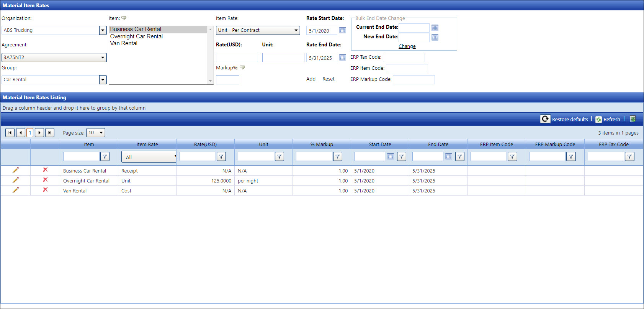This screenshot has height=309, width=644.
Task: Click the Add link
Action: coord(311,79)
